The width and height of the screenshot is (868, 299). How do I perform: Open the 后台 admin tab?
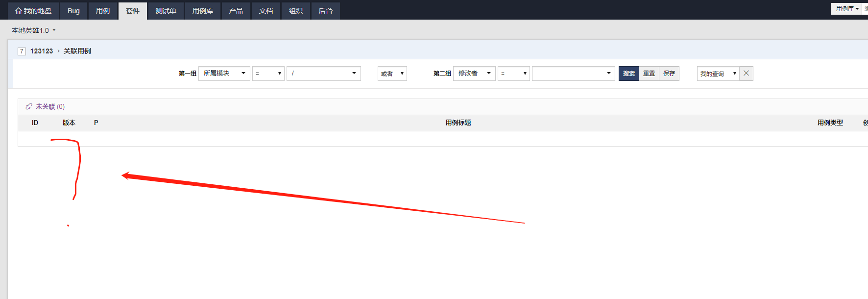(x=326, y=11)
